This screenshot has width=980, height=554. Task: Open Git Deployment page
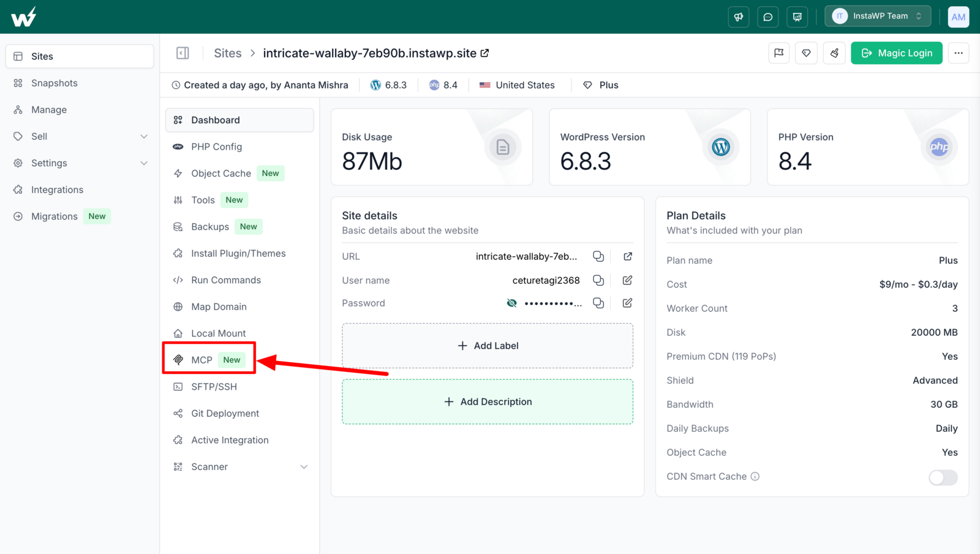[239, 414]
